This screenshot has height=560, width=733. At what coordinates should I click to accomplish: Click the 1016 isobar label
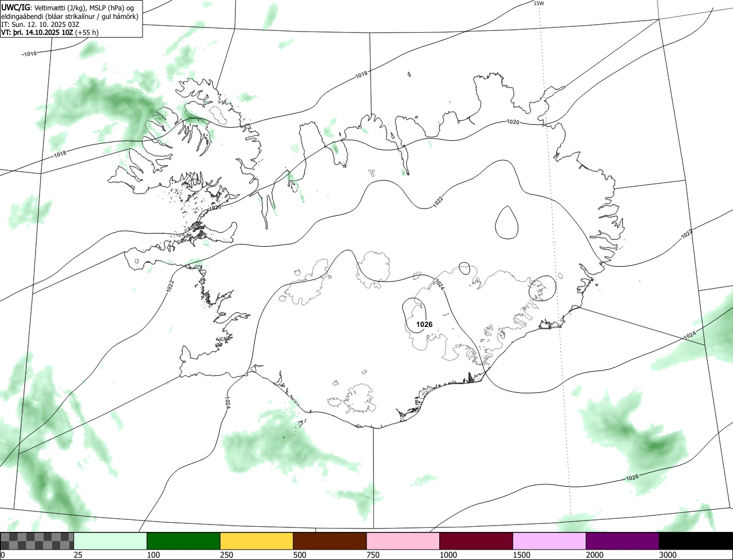click(29, 53)
